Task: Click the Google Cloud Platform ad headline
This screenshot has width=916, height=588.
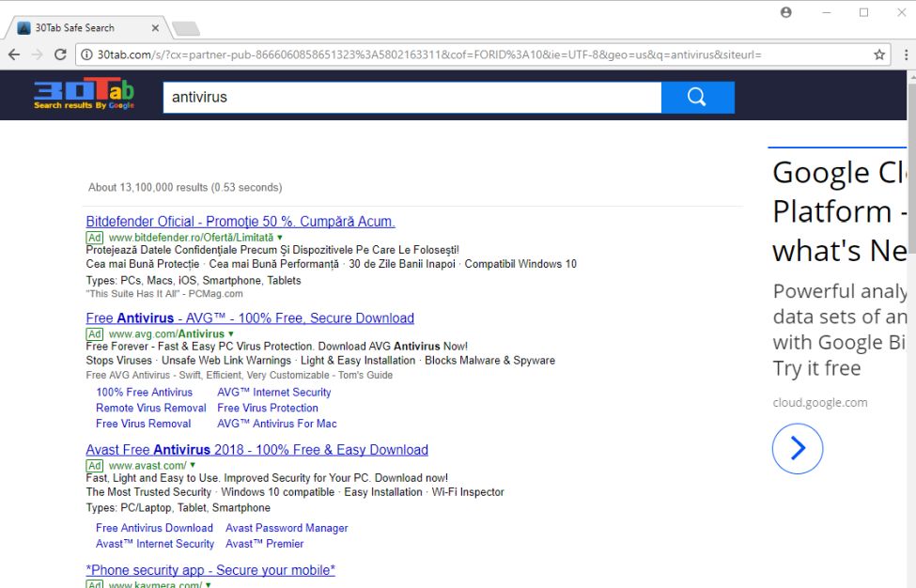Action: point(840,211)
